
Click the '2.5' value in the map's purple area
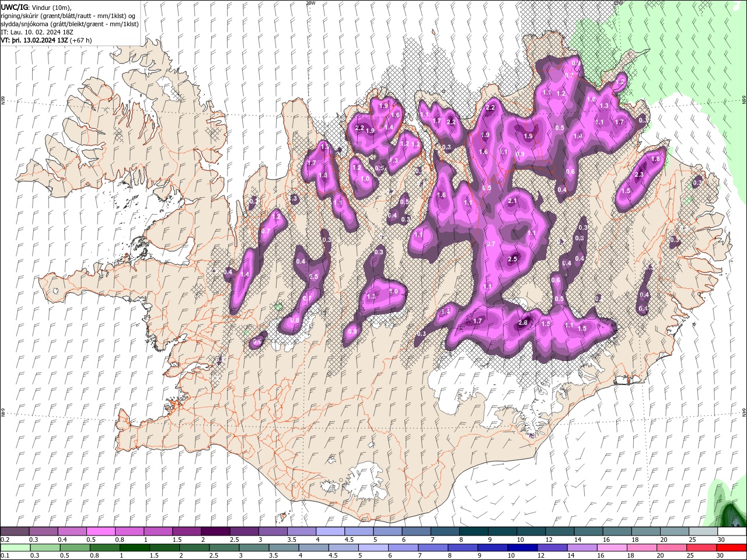[512, 259]
